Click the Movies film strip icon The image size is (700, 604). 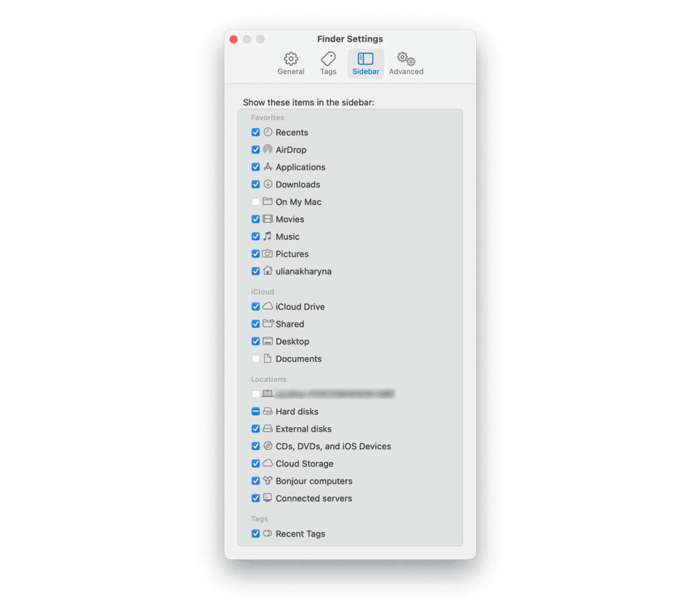coord(268,219)
